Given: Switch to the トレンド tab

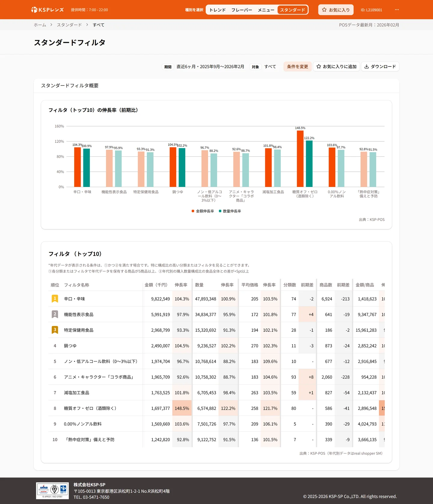Looking at the screenshot, I should [x=217, y=10].
